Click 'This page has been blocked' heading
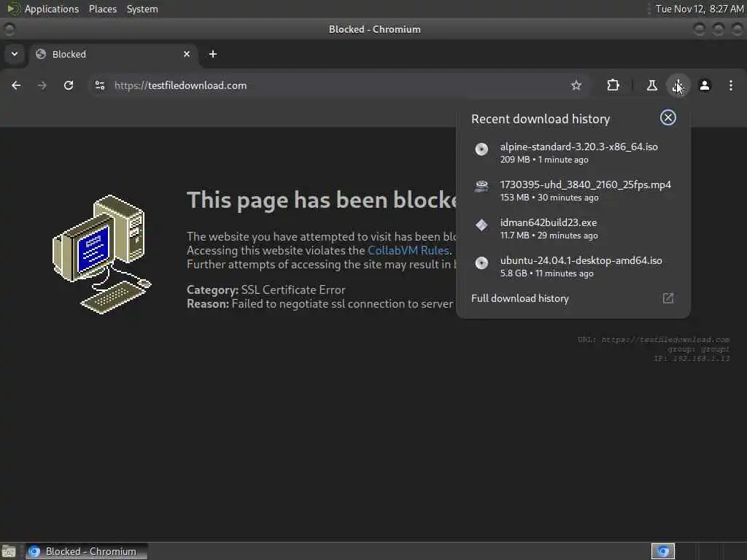This screenshot has height=560, width=747. [322, 200]
